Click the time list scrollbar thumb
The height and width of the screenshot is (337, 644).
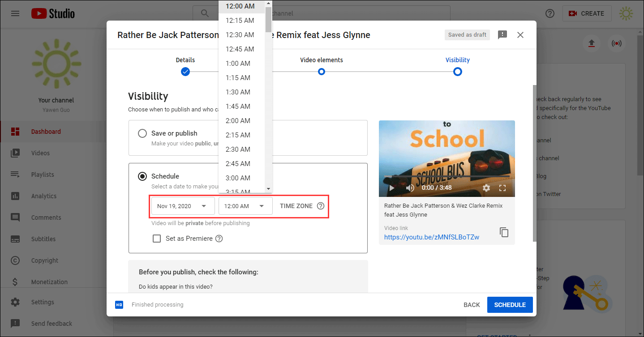(x=269, y=19)
